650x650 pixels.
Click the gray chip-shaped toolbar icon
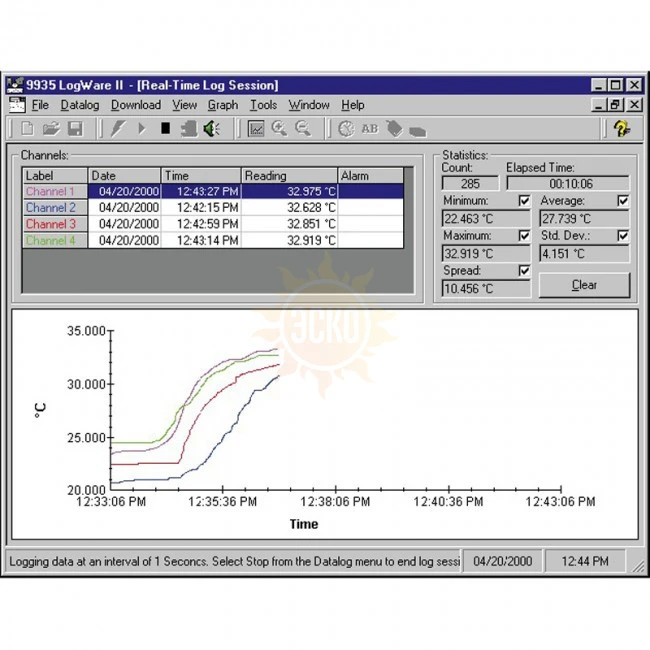tap(417, 131)
